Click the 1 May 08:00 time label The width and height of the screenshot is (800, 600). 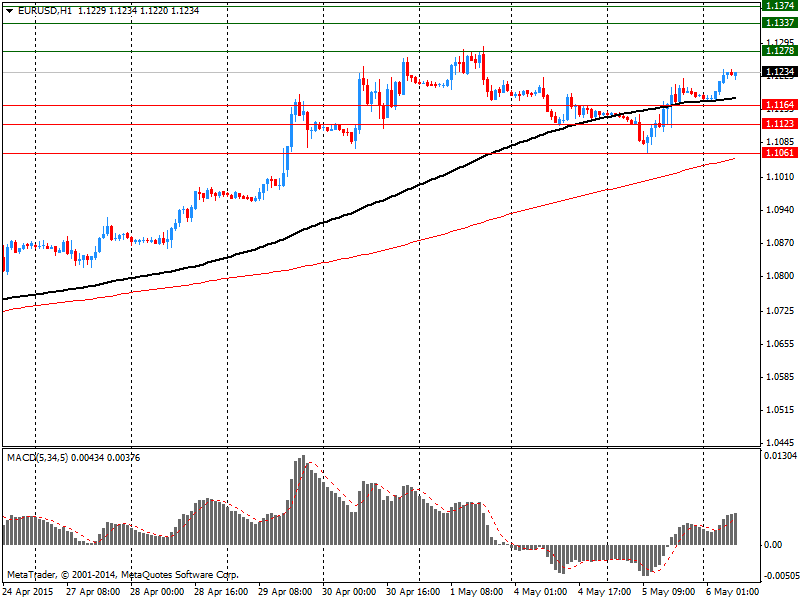coord(477,592)
